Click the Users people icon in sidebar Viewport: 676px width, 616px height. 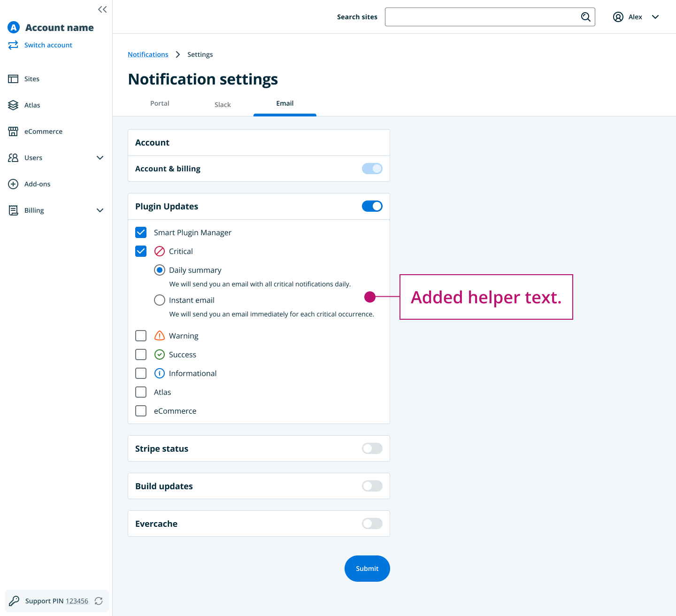[13, 158]
